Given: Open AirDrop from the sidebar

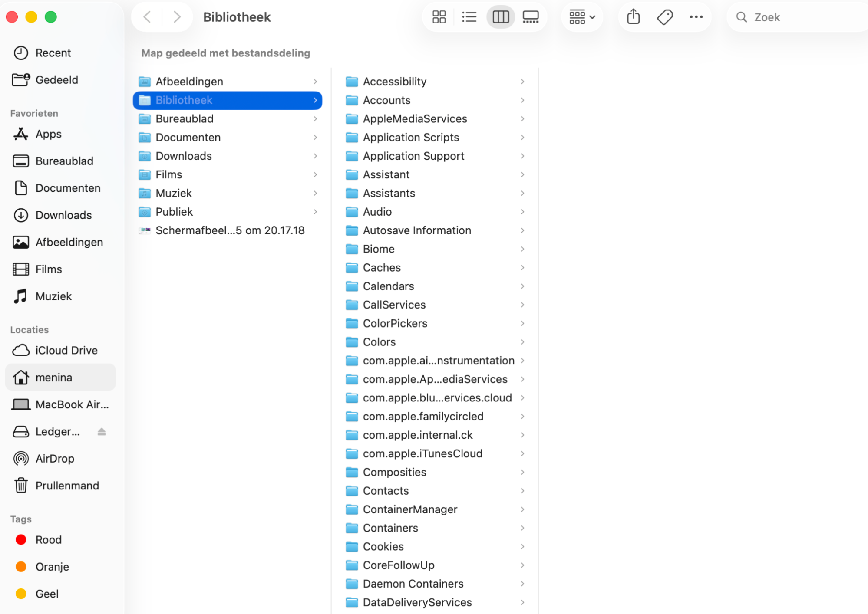Looking at the screenshot, I should click(56, 458).
